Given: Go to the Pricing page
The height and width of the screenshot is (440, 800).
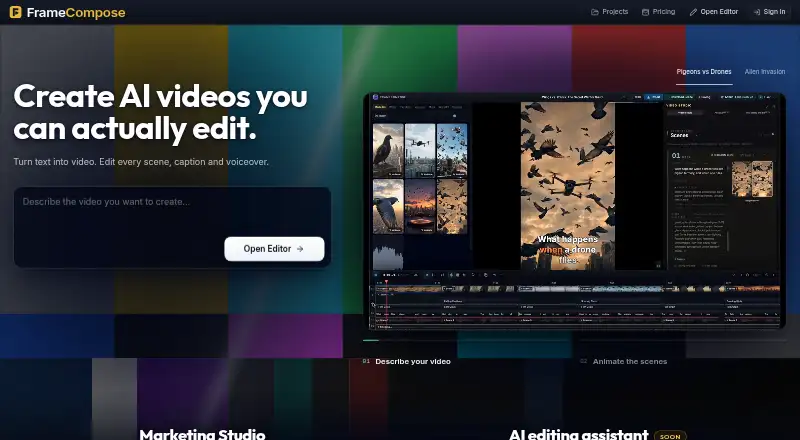Looking at the screenshot, I should [658, 12].
